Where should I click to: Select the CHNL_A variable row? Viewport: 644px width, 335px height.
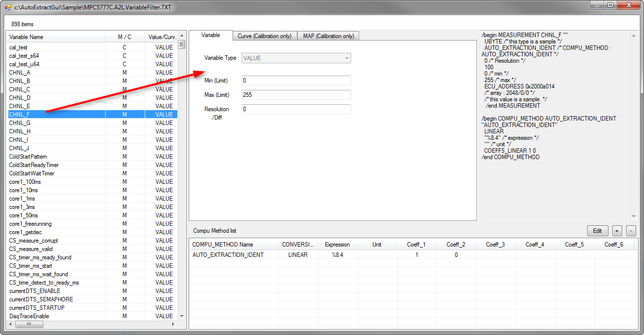tap(92, 72)
